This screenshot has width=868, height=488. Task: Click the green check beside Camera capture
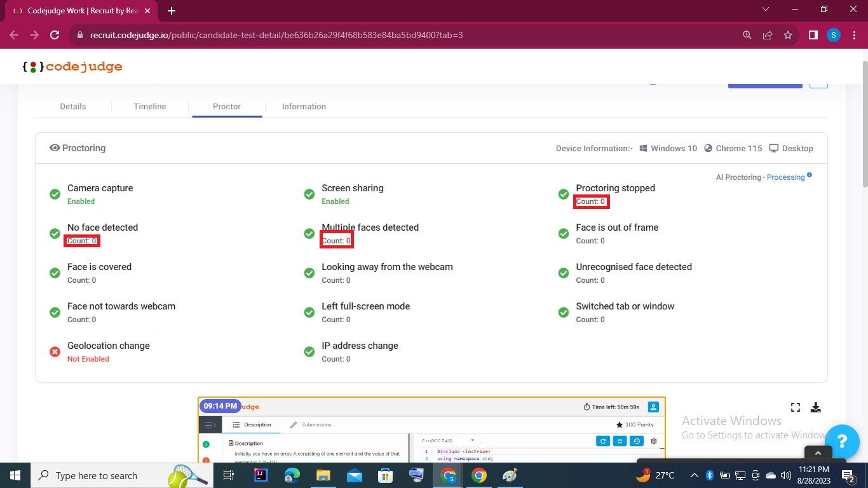coord(55,194)
